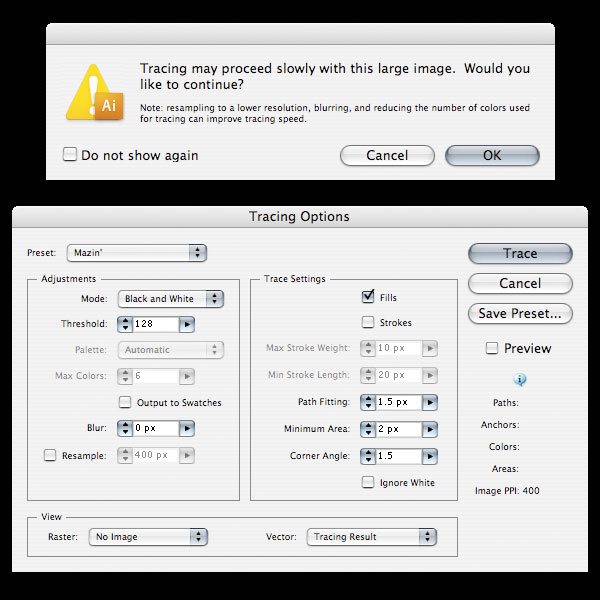
Task: Click the Illustrator warning icon
Action: tap(95, 92)
